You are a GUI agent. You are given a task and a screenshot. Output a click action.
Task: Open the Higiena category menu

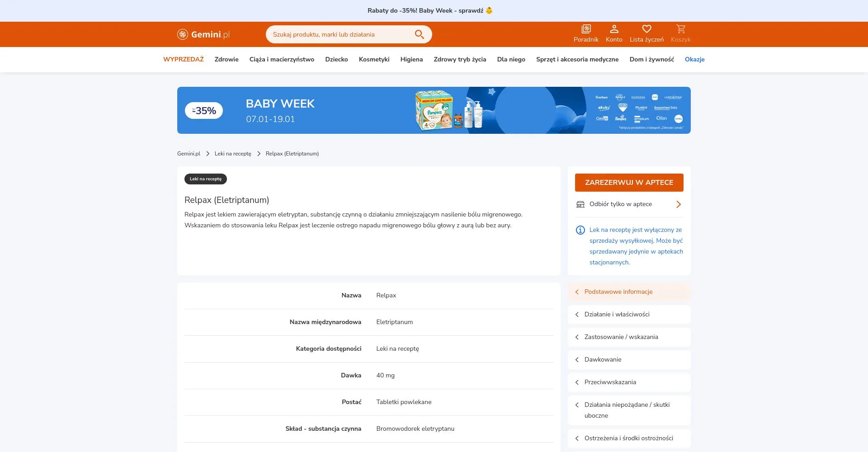pyautogui.click(x=411, y=59)
